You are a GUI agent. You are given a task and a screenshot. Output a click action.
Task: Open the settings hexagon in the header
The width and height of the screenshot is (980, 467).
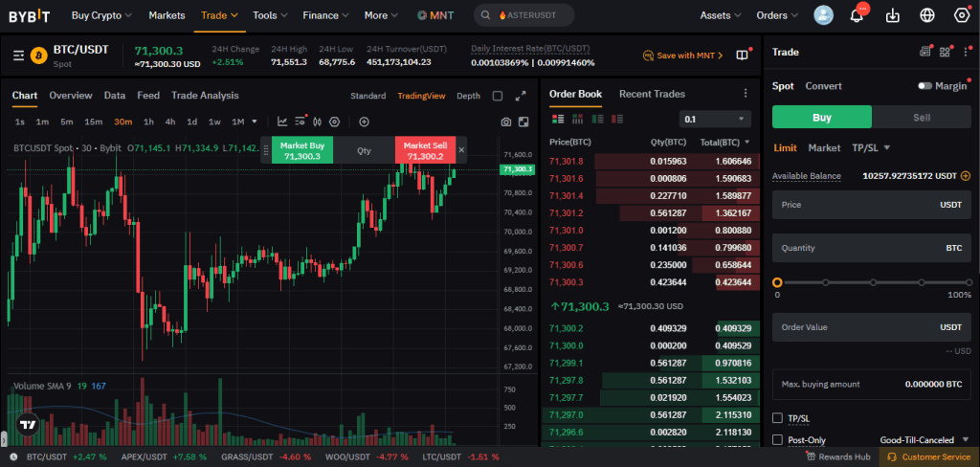pyautogui.click(x=962, y=15)
